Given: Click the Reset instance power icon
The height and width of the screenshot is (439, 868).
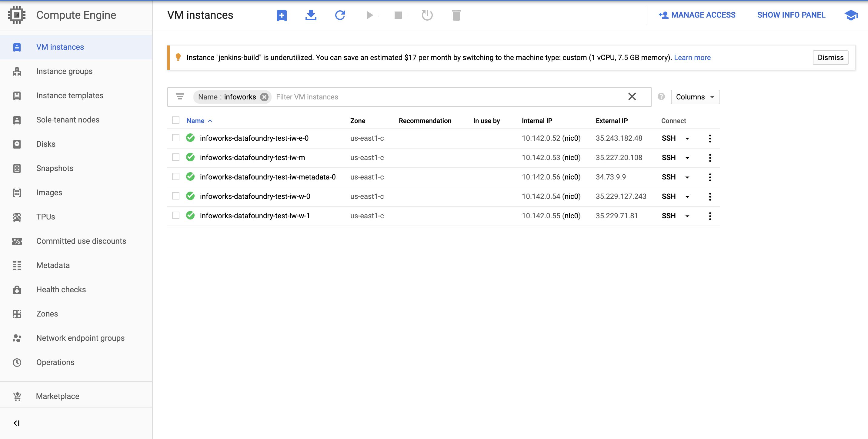Looking at the screenshot, I should click(427, 15).
